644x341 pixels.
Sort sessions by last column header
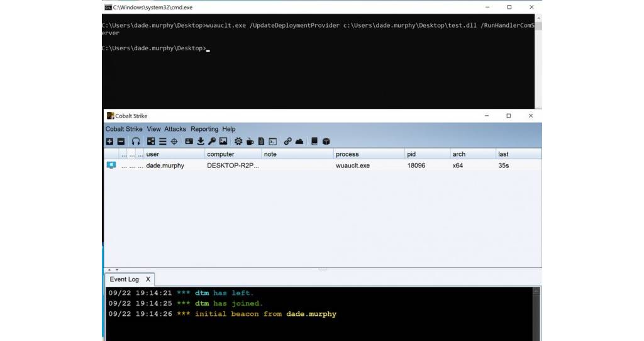click(519, 154)
